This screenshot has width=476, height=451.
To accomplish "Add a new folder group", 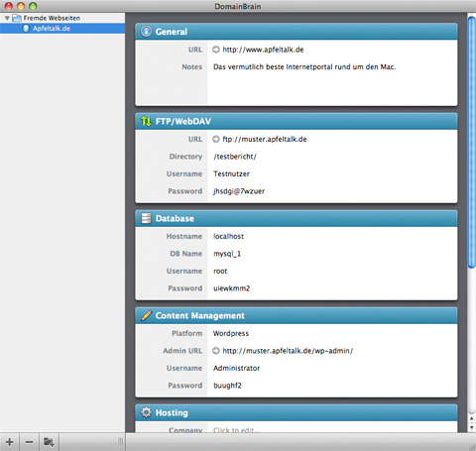I will tap(49, 442).
